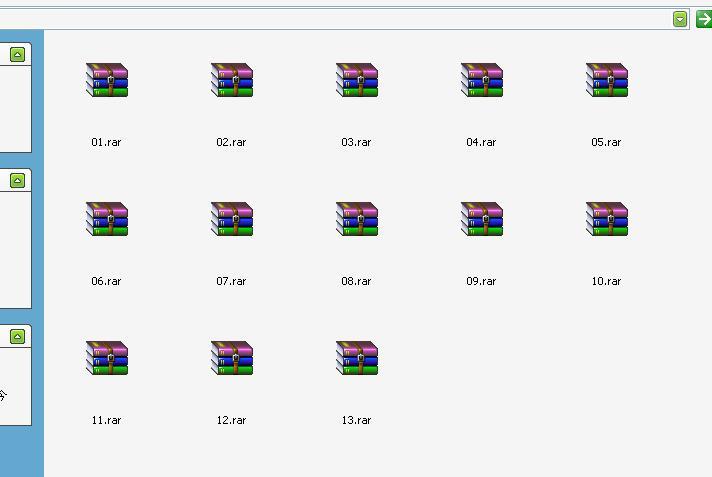Screen dimensions: 712x477
Task: Click the 05.rar file name label
Action: pos(606,142)
